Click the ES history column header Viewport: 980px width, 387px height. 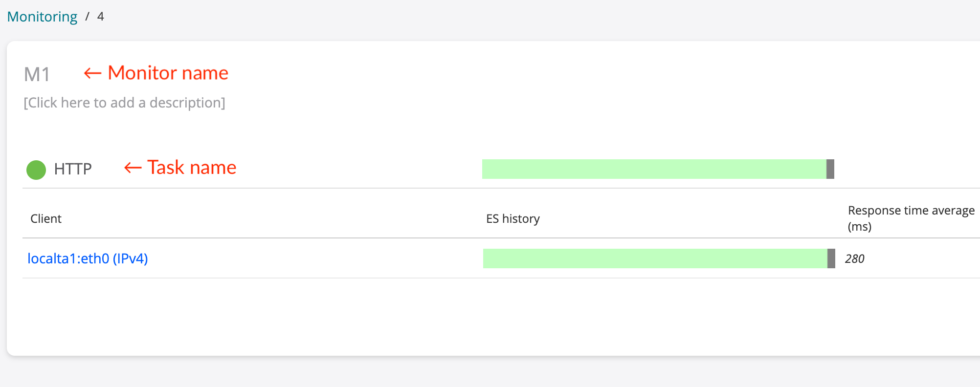tap(512, 218)
